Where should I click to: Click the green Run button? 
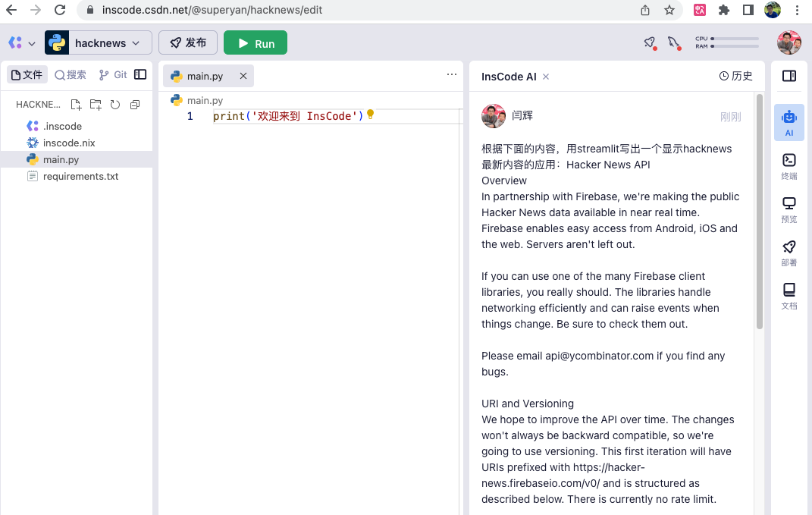[x=256, y=43]
